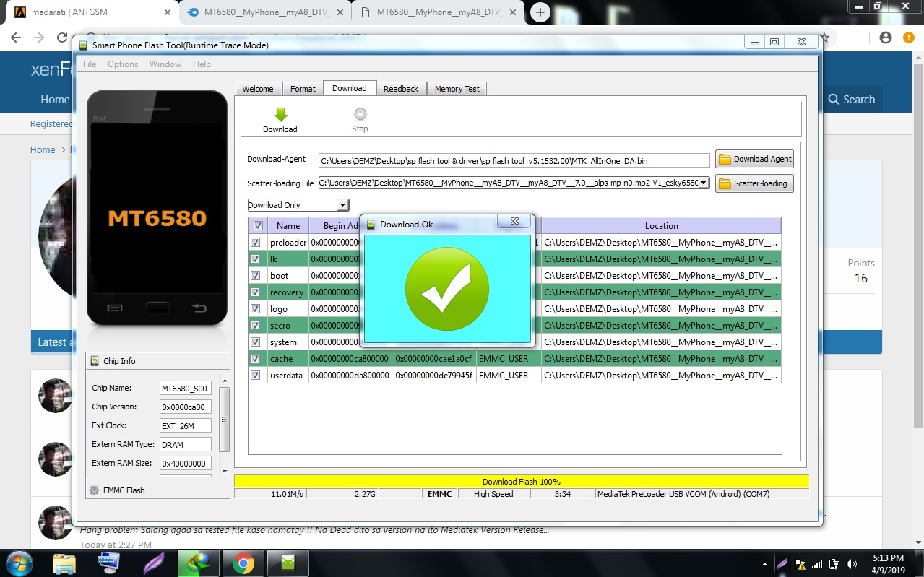This screenshot has height=577, width=924.
Task: Open the File menu
Action: pyautogui.click(x=90, y=64)
